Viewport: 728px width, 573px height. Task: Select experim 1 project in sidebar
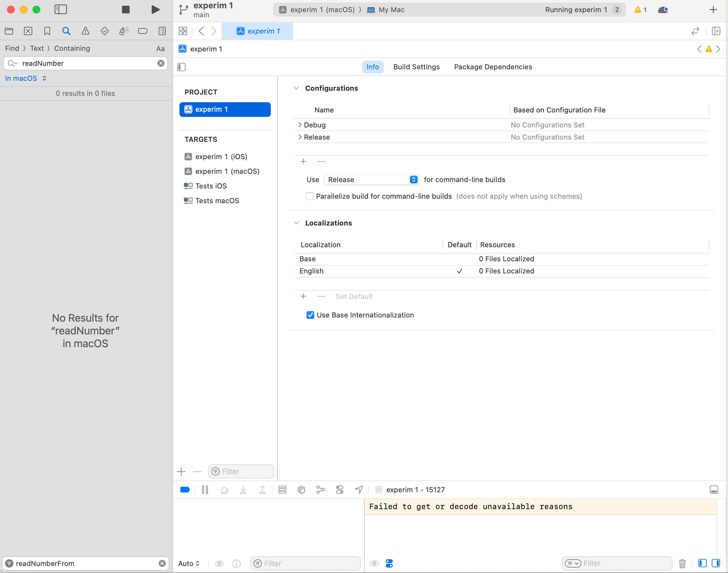coord(225,109)
